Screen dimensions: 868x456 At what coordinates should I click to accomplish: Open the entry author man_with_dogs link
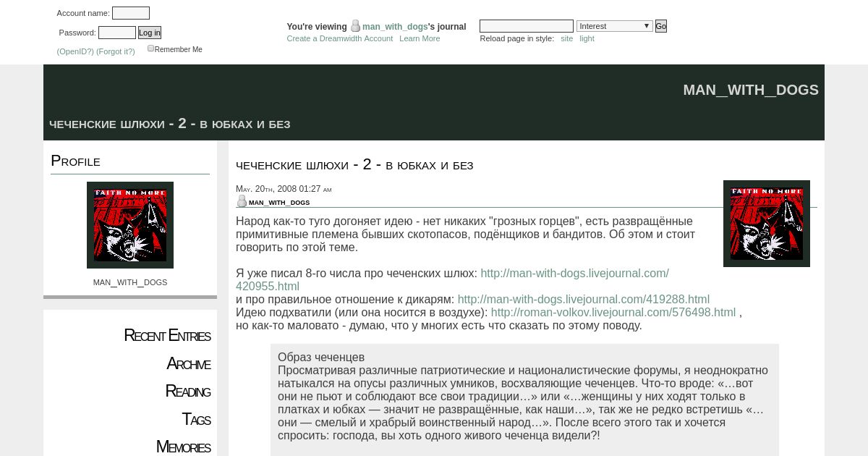point(279,203)
